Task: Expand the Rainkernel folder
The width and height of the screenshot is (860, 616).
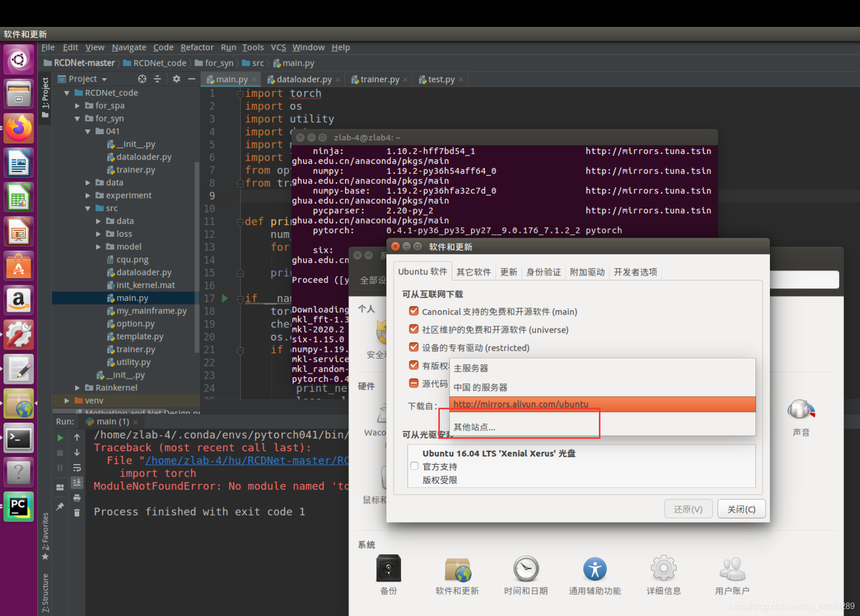Action: [x=77, y=388]
